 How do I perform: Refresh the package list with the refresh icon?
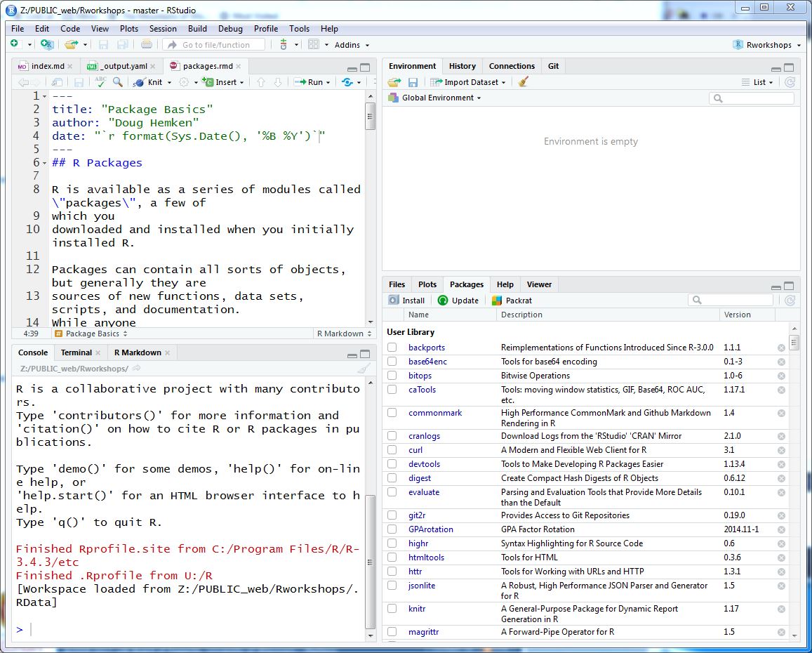tap(792, 300)
